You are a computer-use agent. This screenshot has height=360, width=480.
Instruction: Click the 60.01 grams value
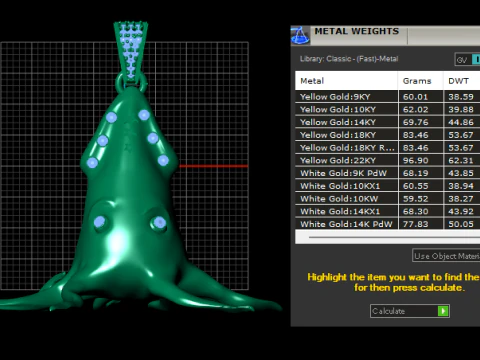pyautogui.click(x=415, y=97)
